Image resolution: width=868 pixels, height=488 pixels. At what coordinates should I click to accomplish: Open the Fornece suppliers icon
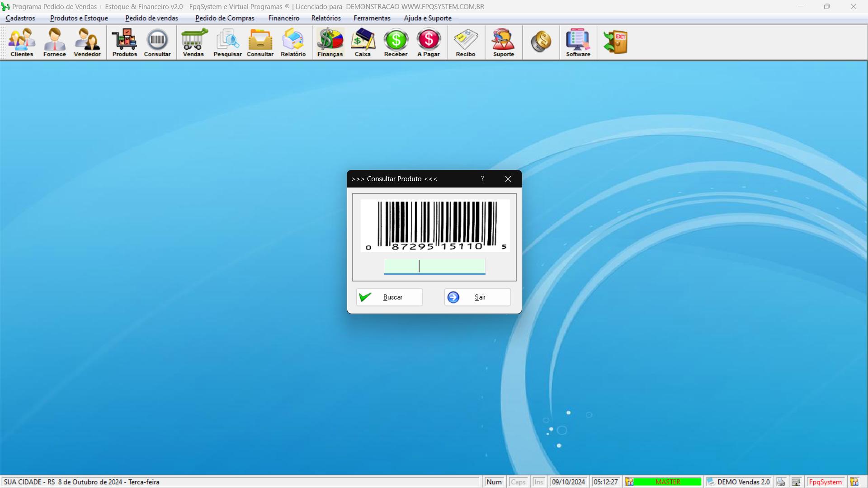coord(55,42)
